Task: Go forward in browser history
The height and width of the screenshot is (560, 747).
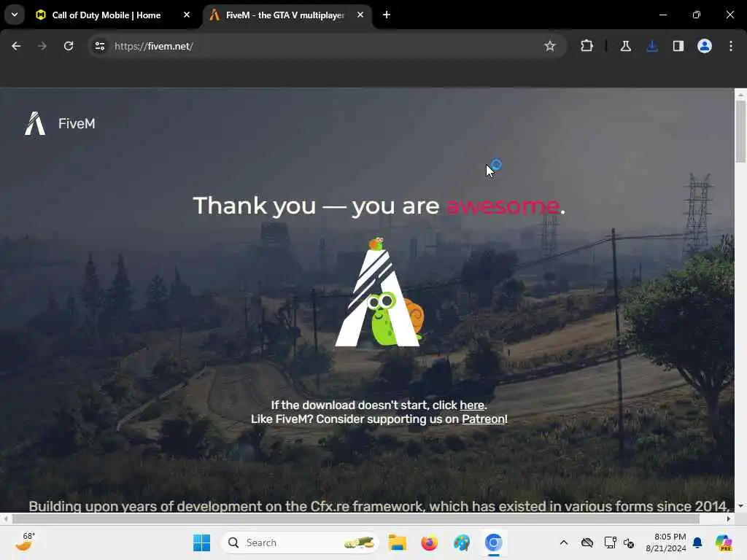Action: click(x=42, y=46)
